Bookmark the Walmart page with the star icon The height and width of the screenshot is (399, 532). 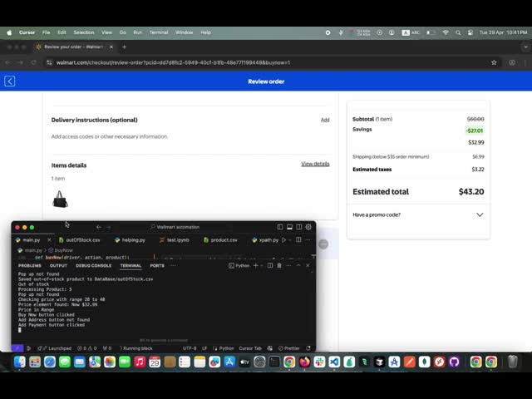point(494,62)
